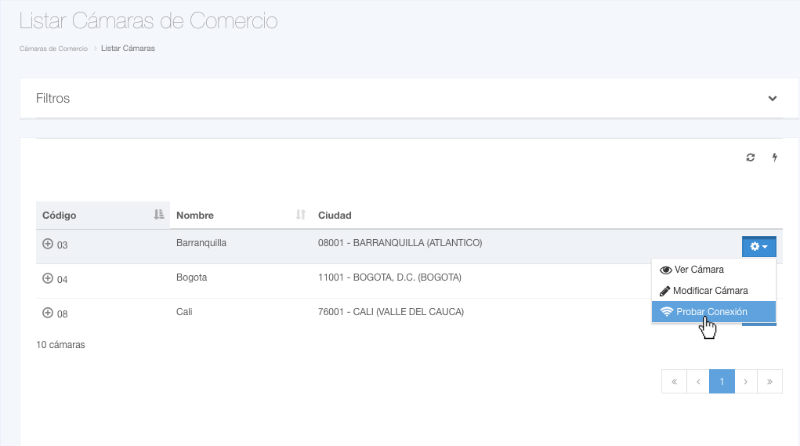800x446 pixels.
Task: Click the Ciudad column header
Action: pos(334,215)
